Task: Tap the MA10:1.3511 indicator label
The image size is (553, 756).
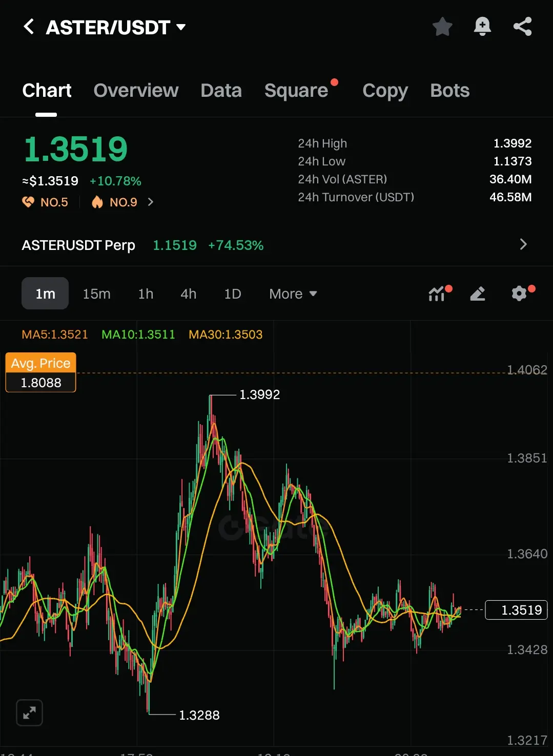Action: click(138, 334)
